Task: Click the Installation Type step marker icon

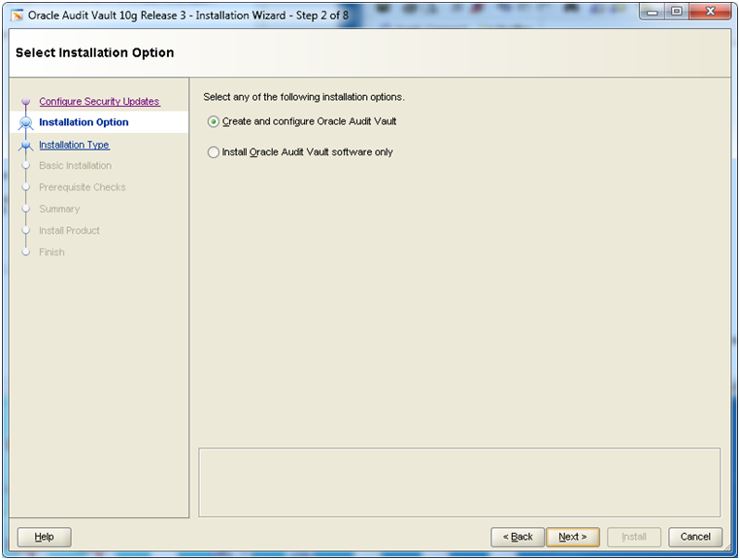Action: coord(26,146)
